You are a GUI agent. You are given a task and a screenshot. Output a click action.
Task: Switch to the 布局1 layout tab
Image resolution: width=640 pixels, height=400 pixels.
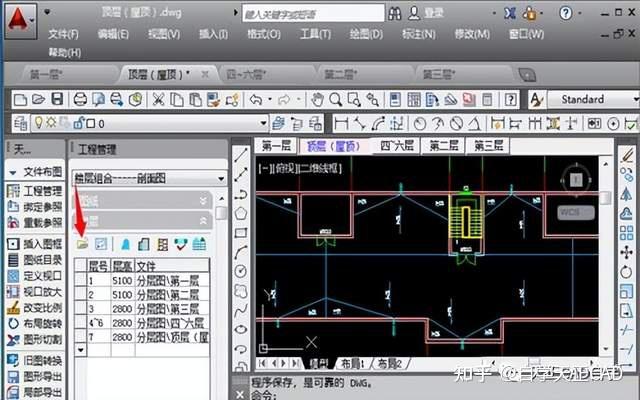pyautogui.click(x=352, y=363)
